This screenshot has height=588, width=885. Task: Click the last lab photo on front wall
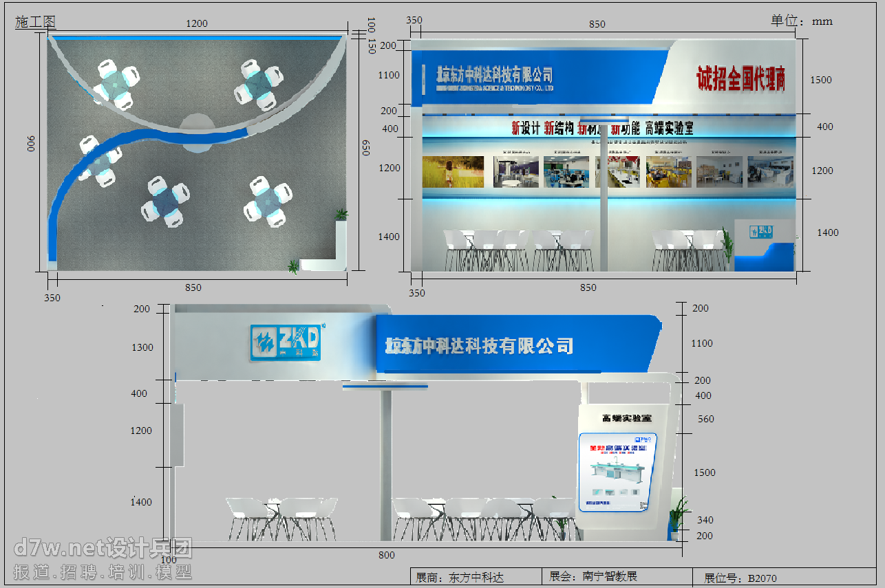coord(771,171)
